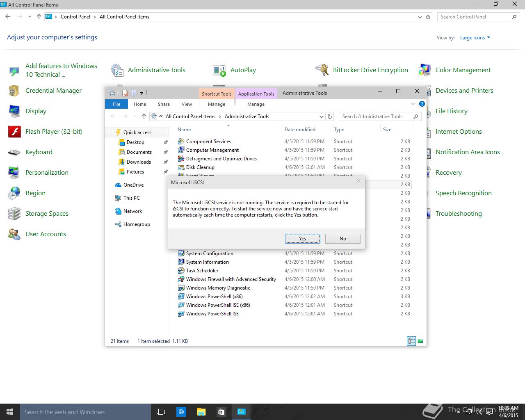The height and width of the screenshot is (420, 525).
Task: Switch to the Home ribbon tab
Action: click(140, 104)
